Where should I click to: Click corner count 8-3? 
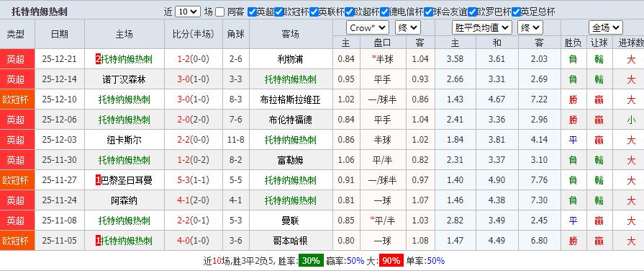[236, 99]
